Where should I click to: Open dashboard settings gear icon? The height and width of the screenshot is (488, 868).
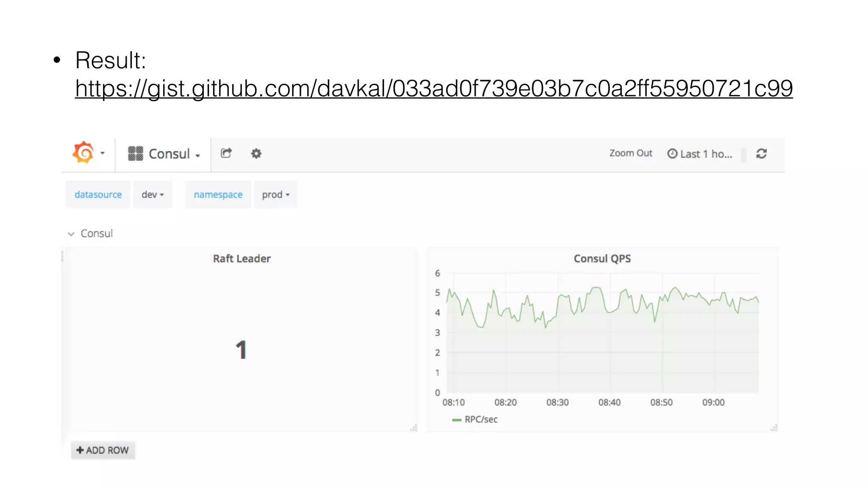point(256,153)
